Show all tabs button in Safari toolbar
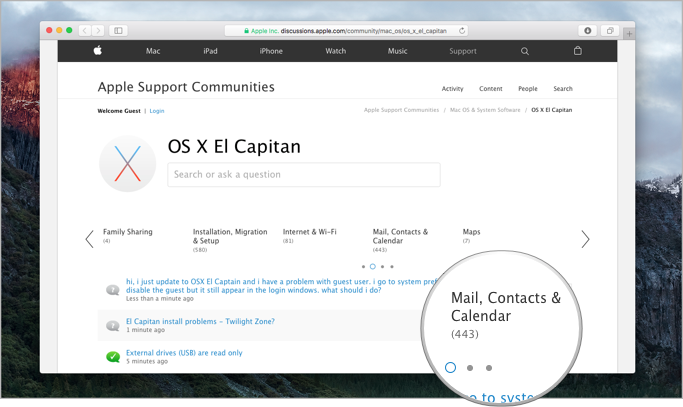 (x=610, y=31)
